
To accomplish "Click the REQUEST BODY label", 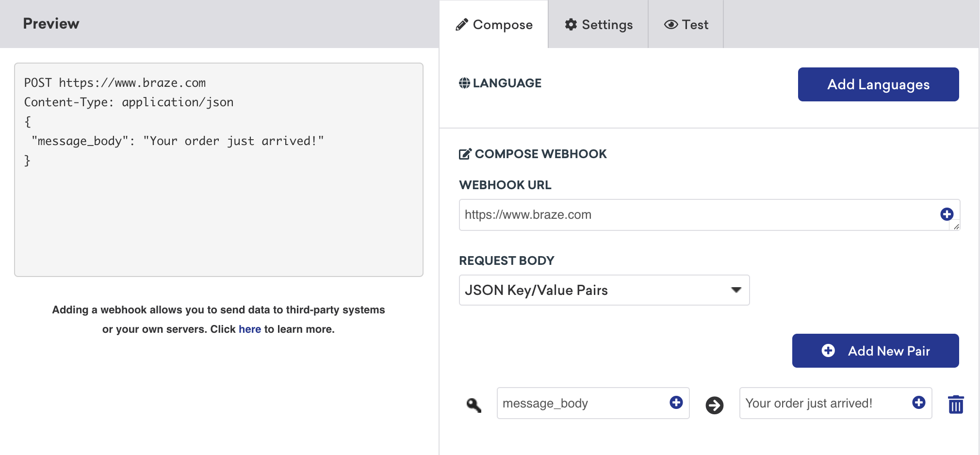I will 506,260.
